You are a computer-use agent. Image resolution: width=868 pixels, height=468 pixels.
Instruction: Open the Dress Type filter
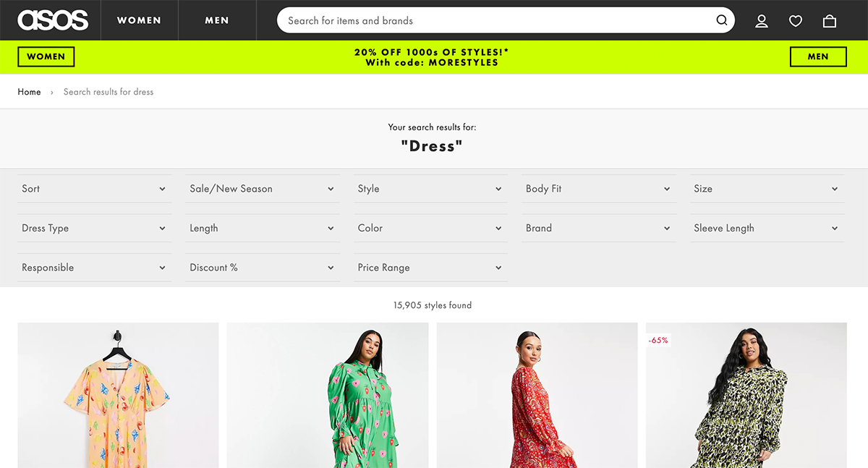pyautogui.click(x=94, y=227)
